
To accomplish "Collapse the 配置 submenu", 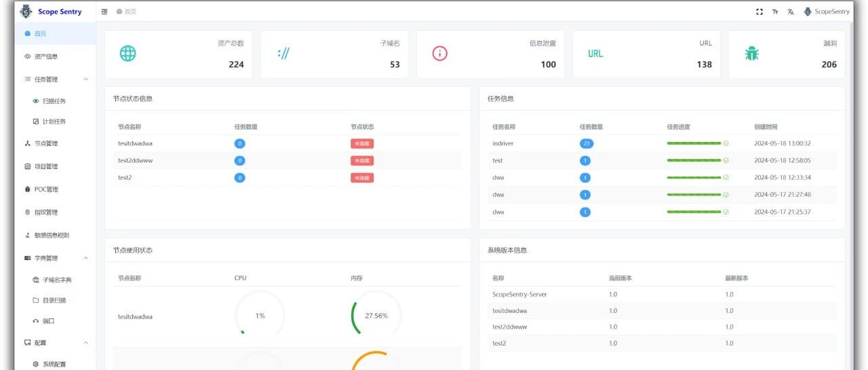I will (x=85, y=343).
